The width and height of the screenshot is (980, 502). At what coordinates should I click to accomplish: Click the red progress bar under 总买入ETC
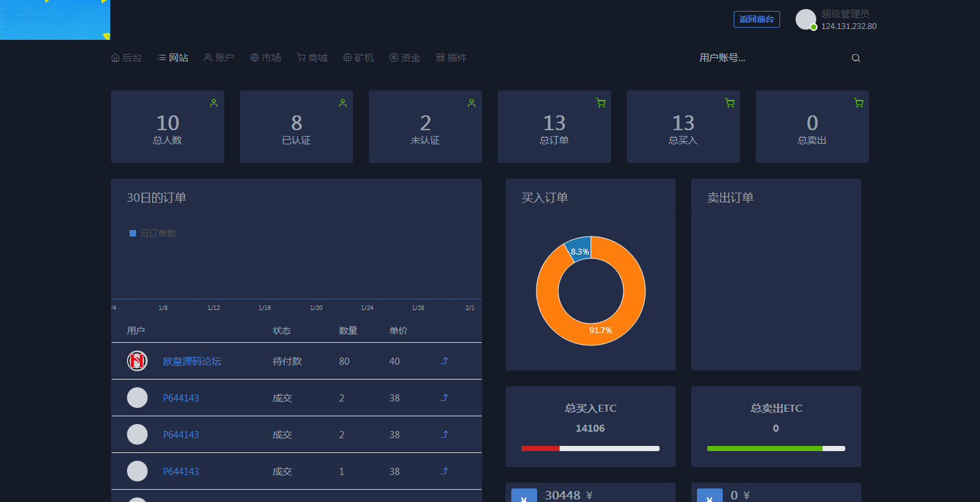click(541, 448)
